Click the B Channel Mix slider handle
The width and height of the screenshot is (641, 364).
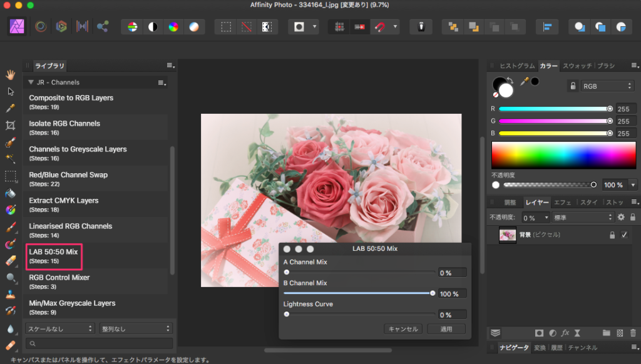click(x=432, y=293)
